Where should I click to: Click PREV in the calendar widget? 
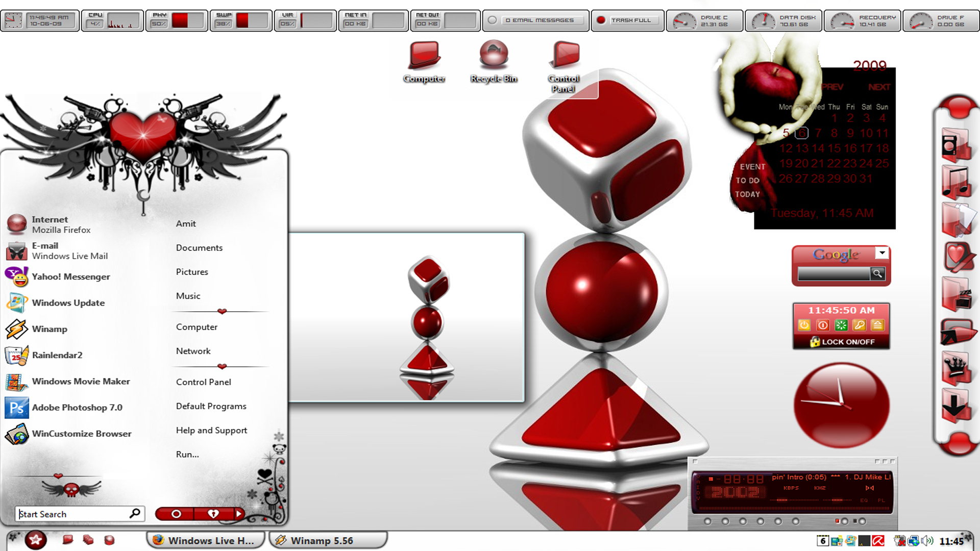832,87
